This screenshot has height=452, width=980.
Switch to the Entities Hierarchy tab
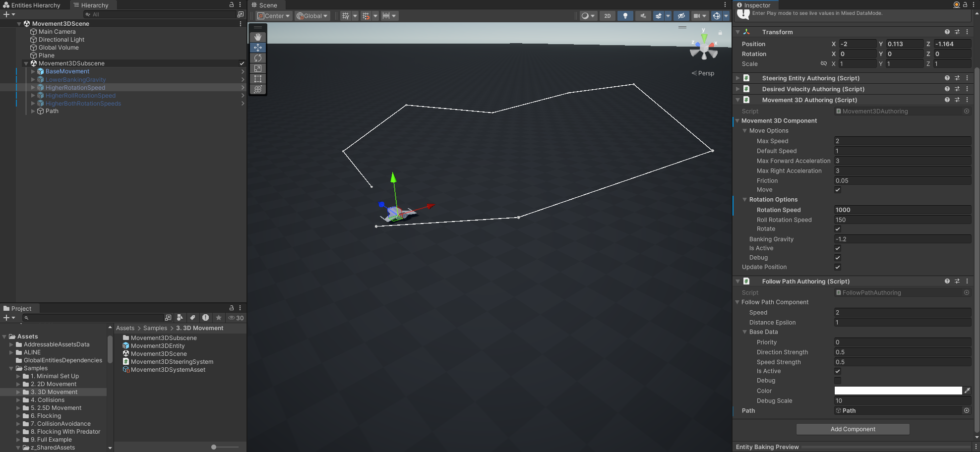point(32,5)
